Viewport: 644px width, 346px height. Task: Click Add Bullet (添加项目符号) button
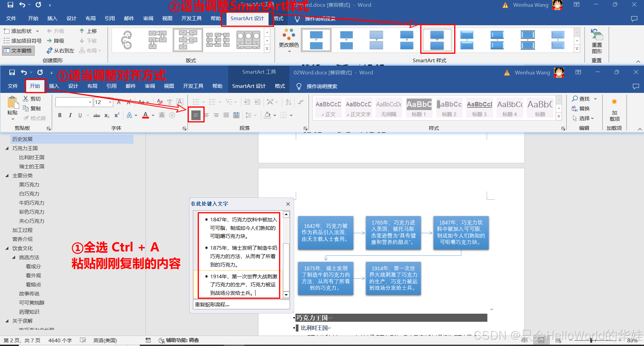(x=23, y=41)
